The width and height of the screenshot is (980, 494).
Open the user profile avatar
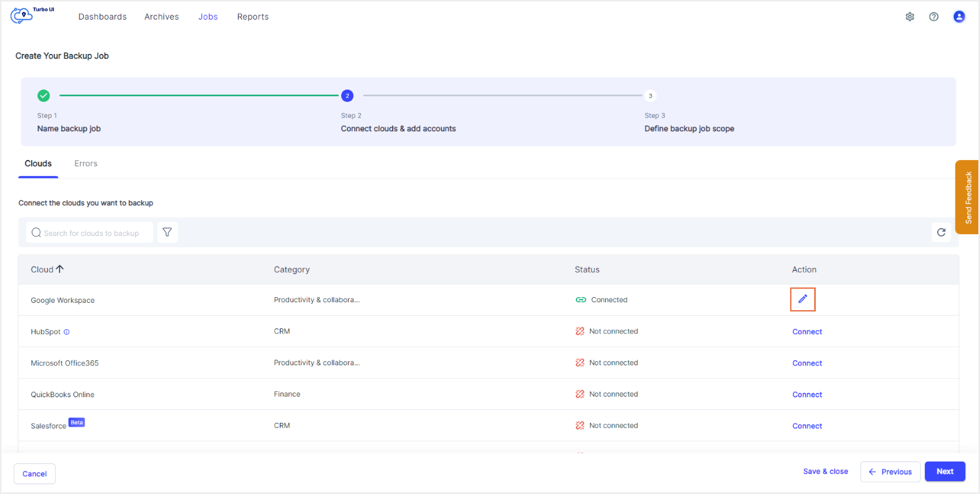(x=959, y=17)
